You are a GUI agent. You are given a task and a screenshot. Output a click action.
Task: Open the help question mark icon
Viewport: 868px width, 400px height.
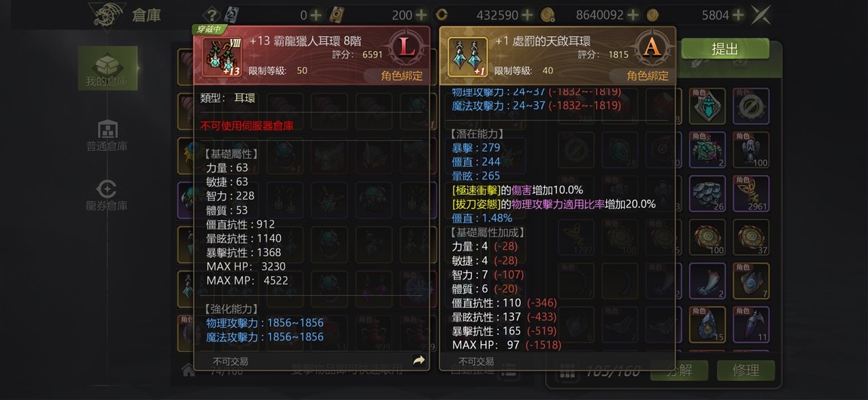pyautogui.click(x=212, y=15)
